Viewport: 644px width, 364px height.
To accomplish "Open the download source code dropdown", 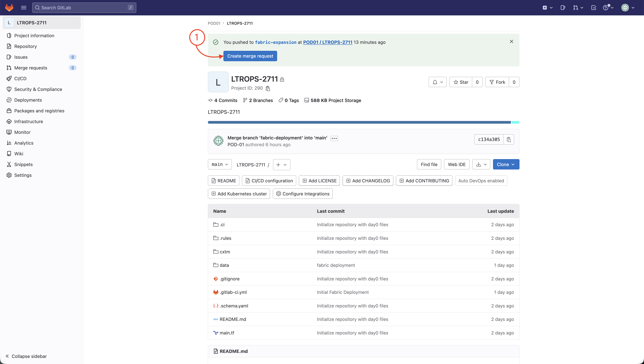I will tap(481, 164).
